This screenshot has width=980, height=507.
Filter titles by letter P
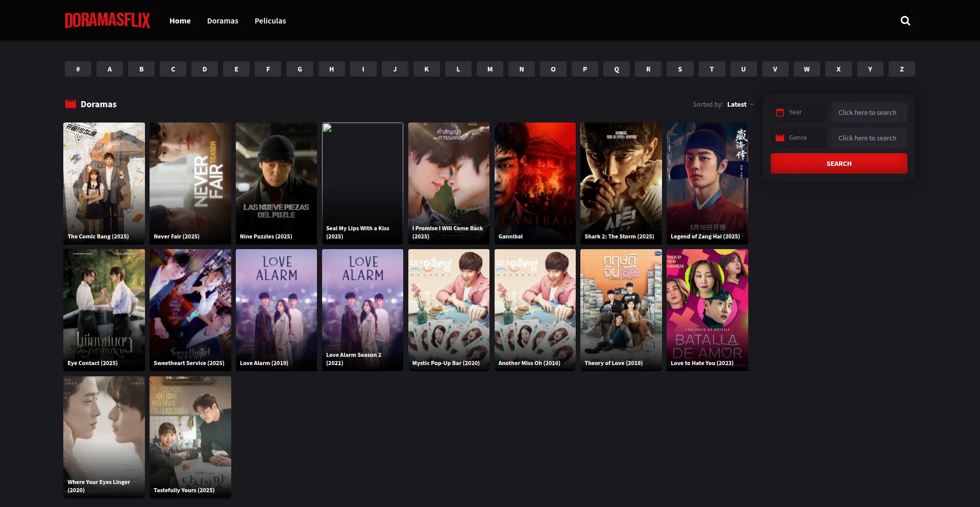[585, 69]
